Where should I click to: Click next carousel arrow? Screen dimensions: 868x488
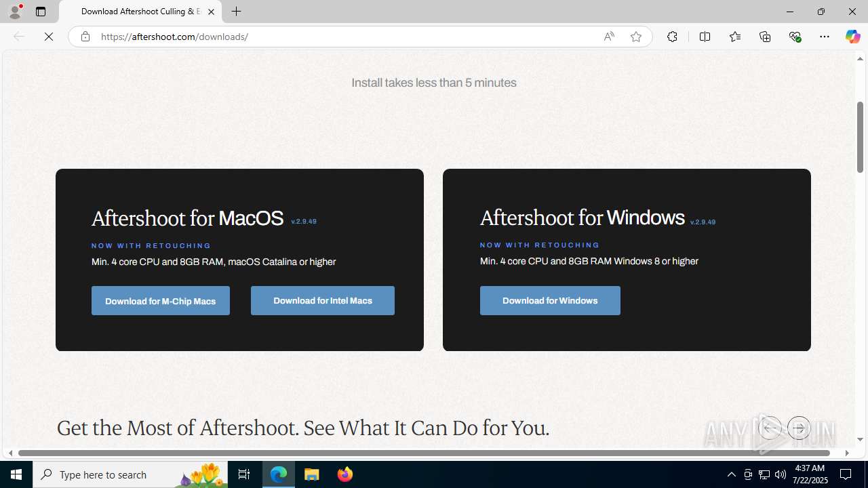[x=799, y=428]
